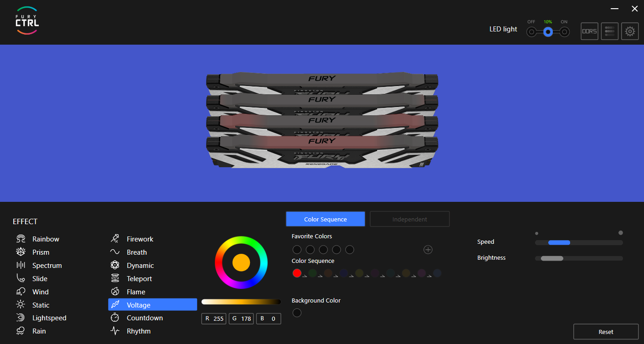Choose the Prism effect icon
644x344 pixels.
(21, 252)
